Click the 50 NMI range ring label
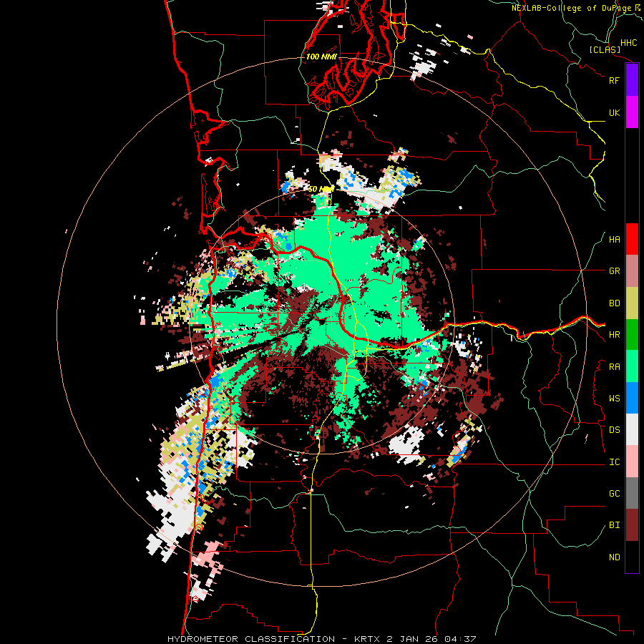 (321, 190)
